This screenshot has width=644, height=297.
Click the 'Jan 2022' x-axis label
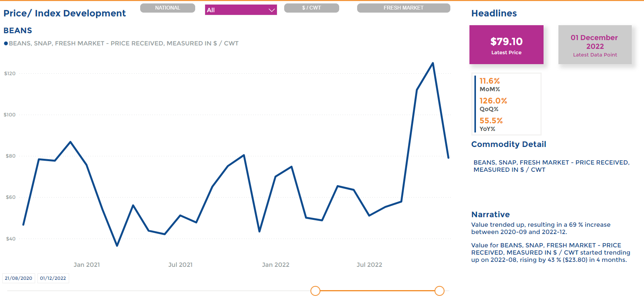[x=276, y=265]
